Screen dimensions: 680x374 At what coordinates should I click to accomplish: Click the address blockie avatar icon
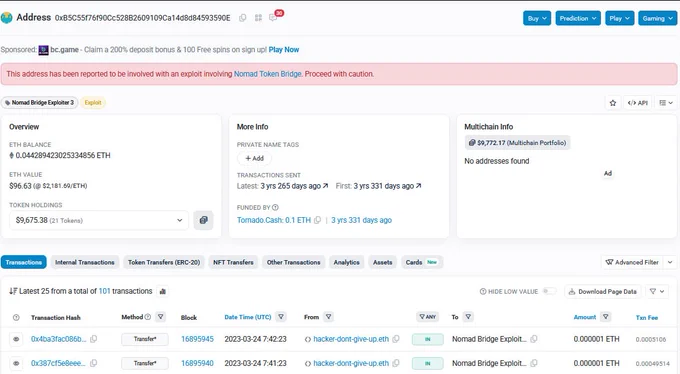(x=7, y=18)
